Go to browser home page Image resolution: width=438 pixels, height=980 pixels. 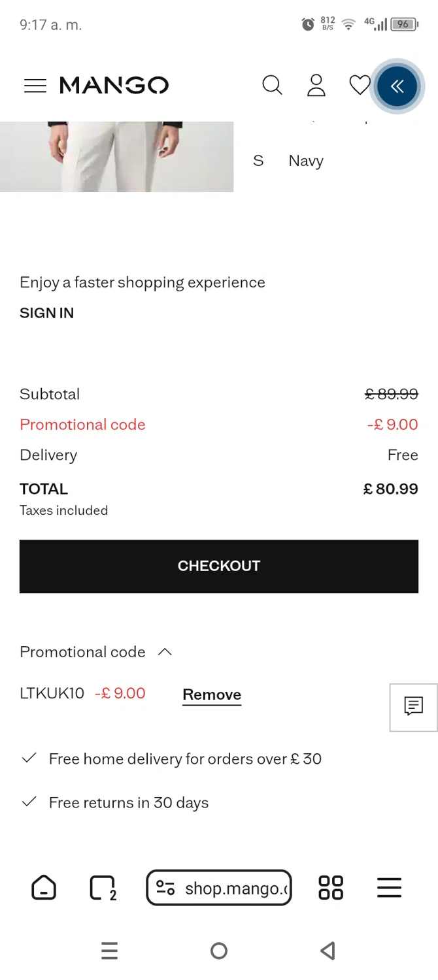pos(44,889)
